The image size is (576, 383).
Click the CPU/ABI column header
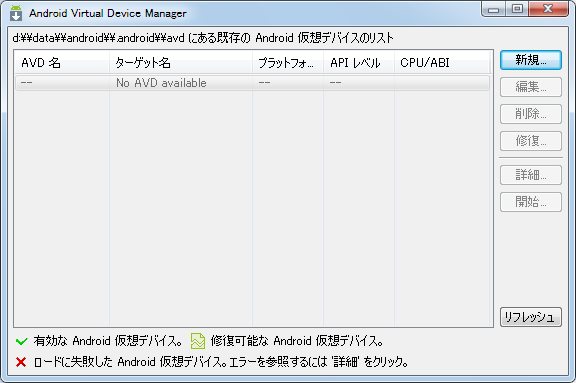(442, 63)
